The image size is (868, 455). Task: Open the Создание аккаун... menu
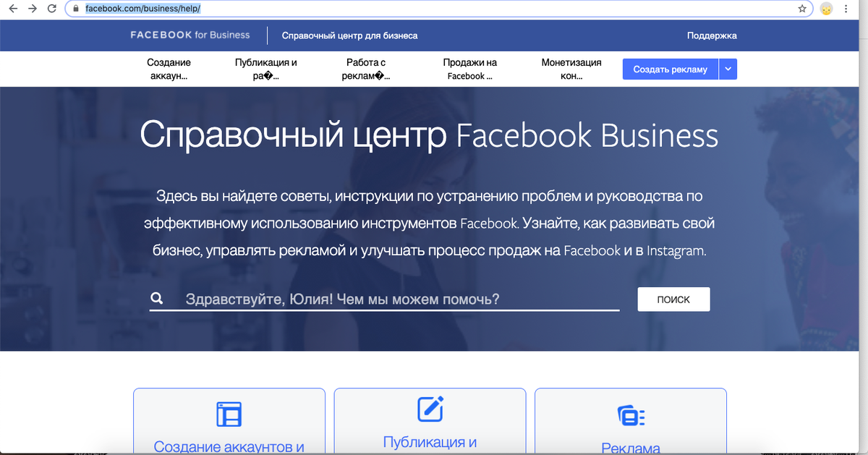click(x=169, y=69)
